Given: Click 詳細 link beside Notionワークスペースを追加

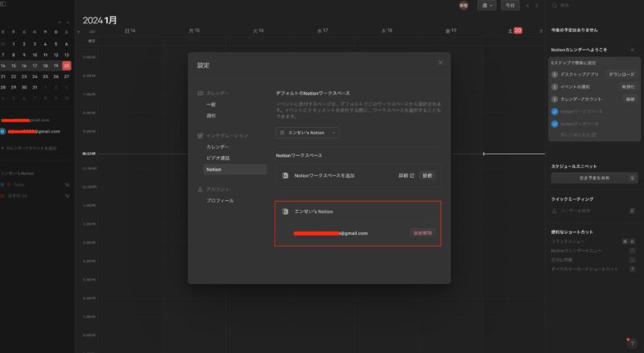Looking at the screenshot, I should [x=407, y=175].
